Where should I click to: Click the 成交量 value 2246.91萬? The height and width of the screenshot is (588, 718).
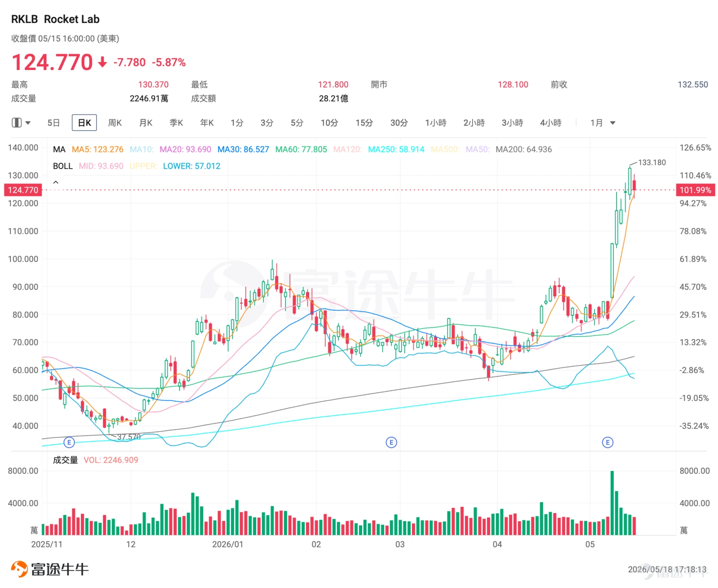(149, 99)
